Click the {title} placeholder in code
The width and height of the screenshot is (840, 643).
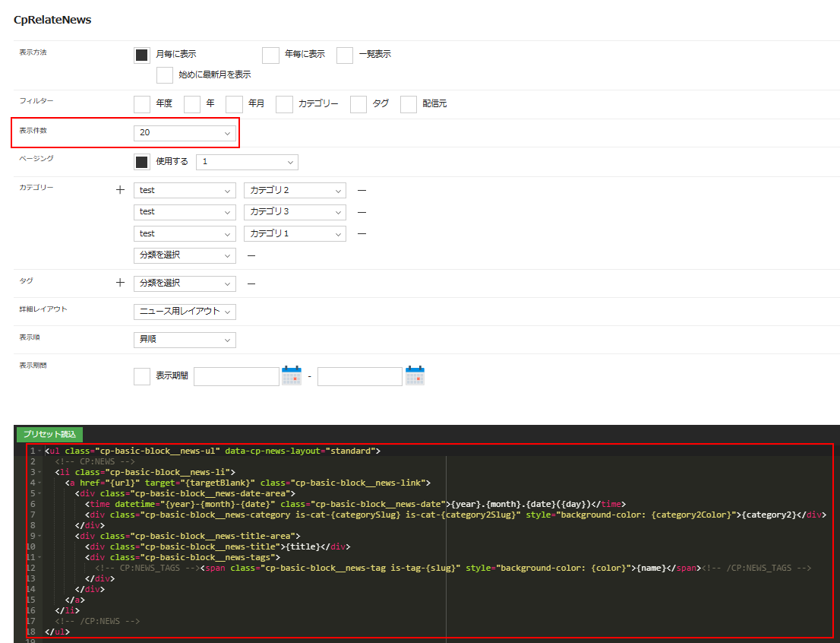tap(302, 547)
